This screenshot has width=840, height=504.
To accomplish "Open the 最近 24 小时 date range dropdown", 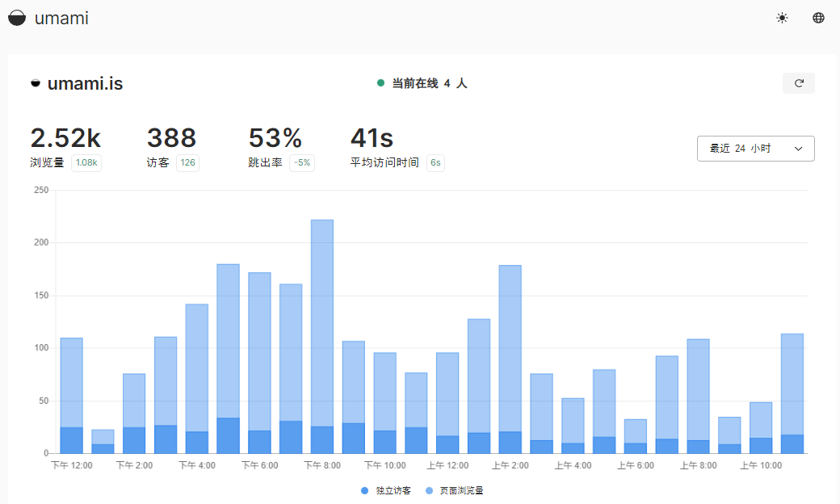I will (754, 149).
